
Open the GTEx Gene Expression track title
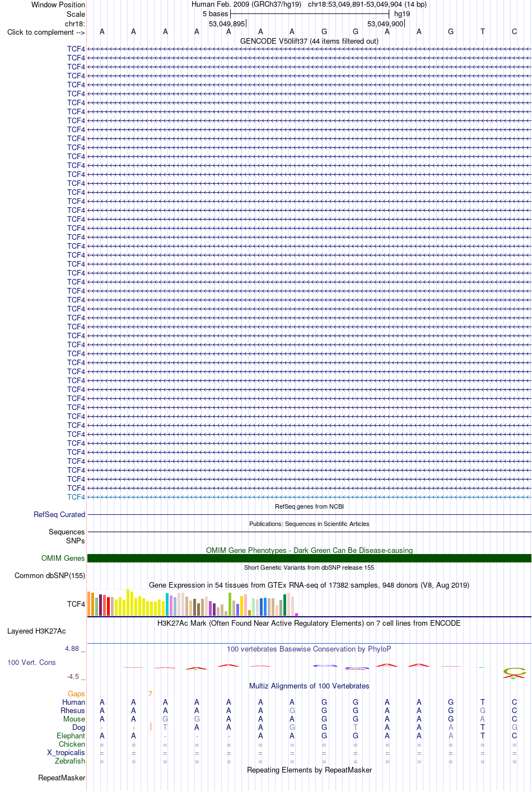coord(309,585)
